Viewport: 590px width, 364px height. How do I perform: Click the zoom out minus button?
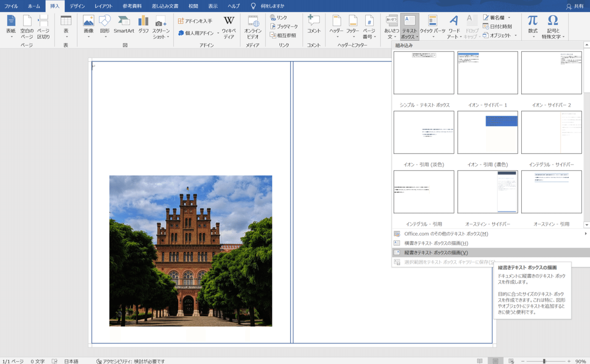523,361
